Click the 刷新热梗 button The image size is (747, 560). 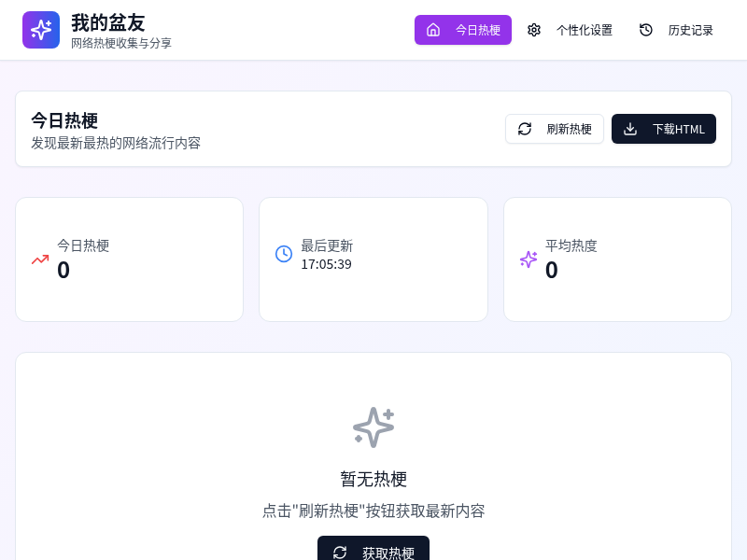(x=555, y=129)
